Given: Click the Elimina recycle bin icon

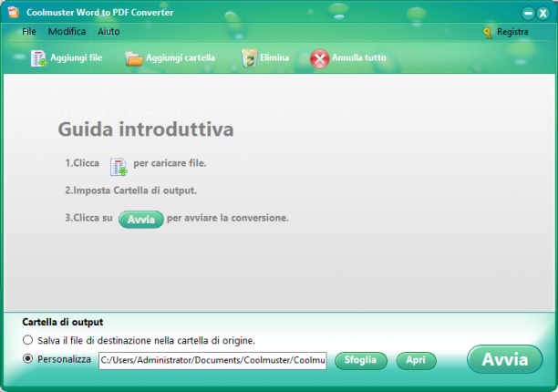Looking at the screenshot, I should (249, 58).
